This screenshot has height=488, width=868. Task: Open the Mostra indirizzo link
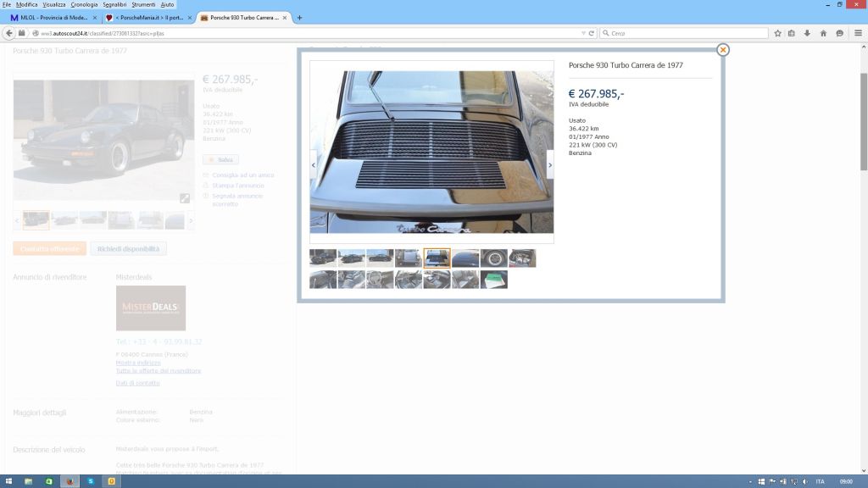click(138, 363)
